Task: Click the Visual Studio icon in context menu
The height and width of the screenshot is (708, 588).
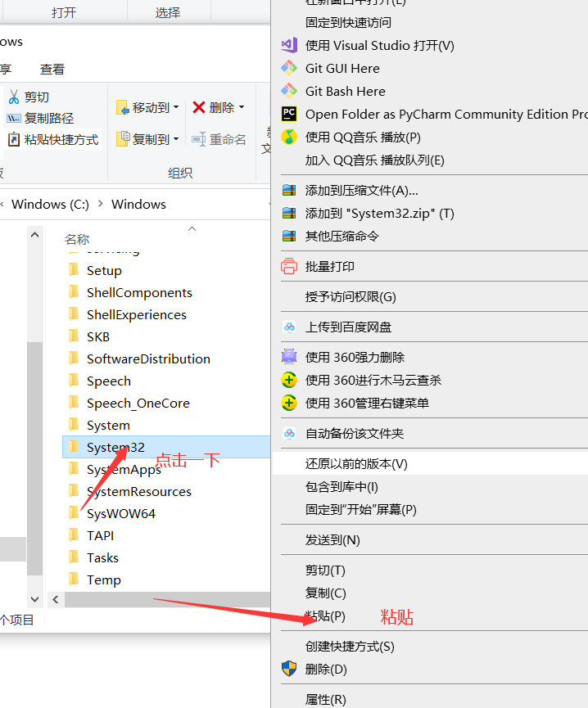Action: pos(289,45)
